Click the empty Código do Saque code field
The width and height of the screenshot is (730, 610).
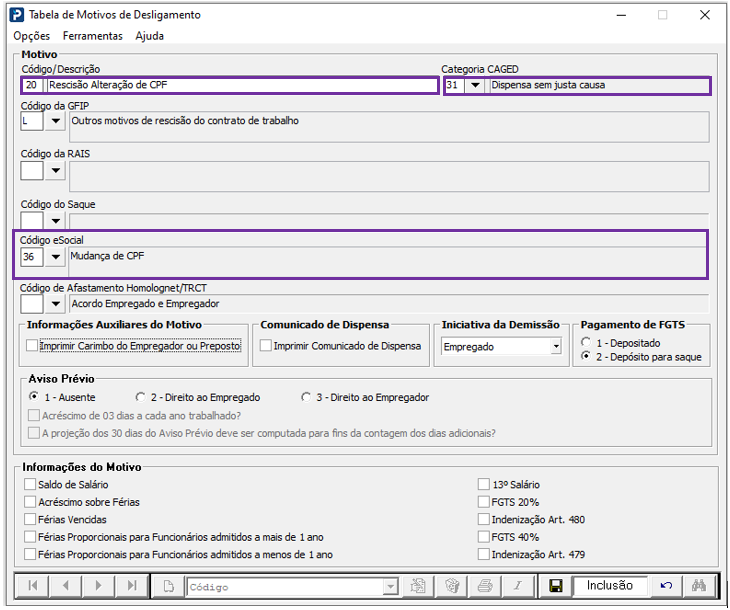[x=32, y=221]
